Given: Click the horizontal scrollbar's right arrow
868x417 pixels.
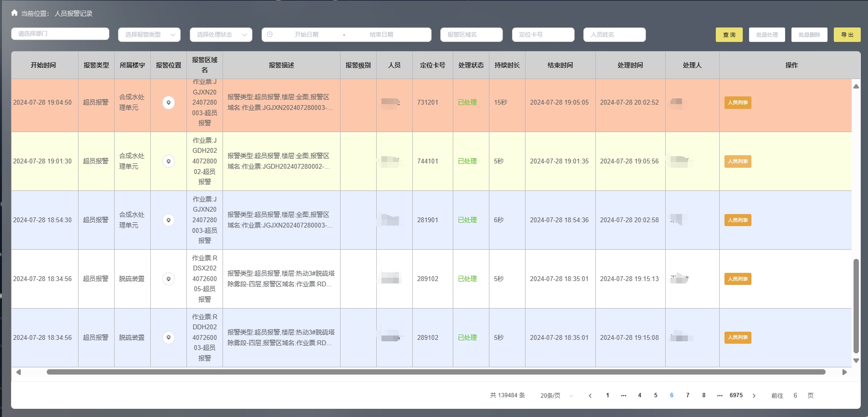Looking at the screenshot, I should pyautogui.click(x=844, y=372).
